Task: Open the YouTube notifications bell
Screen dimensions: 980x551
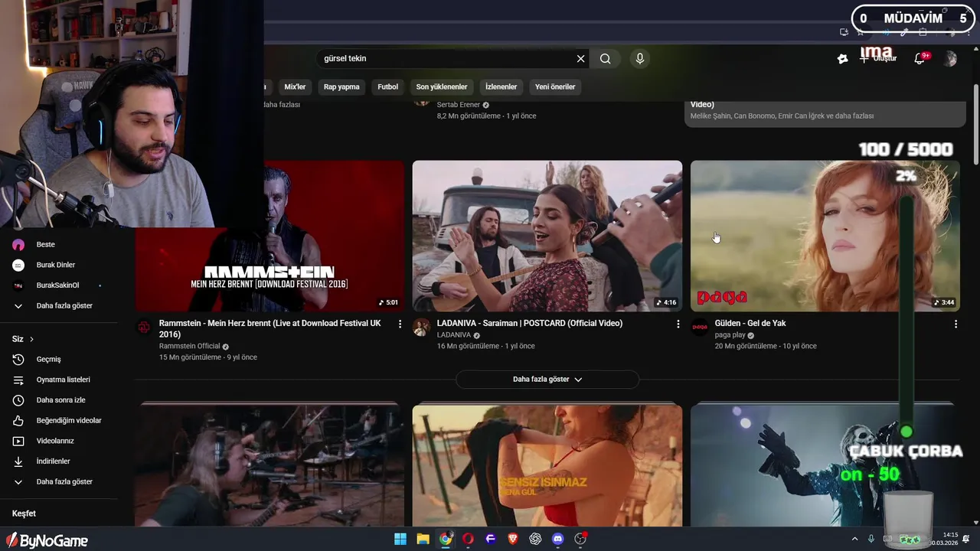Action: 920,59
